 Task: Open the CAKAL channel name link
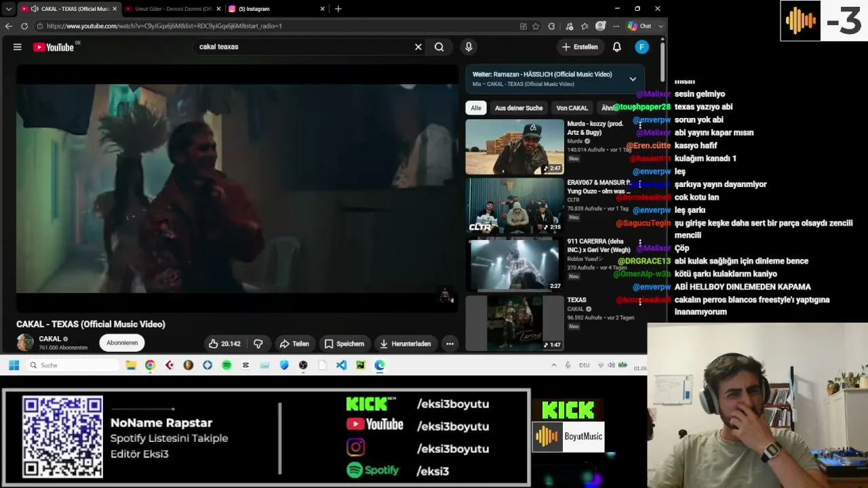click(x=50, y=339)
